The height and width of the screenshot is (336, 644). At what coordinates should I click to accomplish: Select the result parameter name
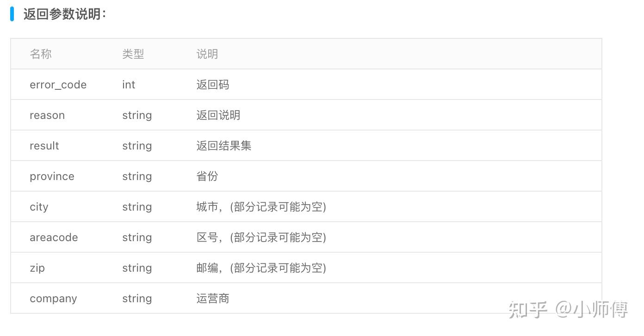click(44, 146)
